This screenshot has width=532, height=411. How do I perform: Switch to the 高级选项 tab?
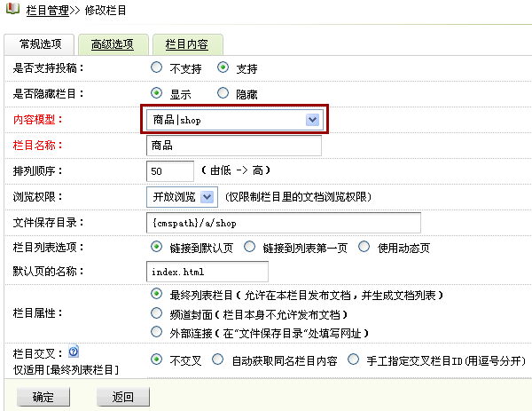[x=106, y=44]
